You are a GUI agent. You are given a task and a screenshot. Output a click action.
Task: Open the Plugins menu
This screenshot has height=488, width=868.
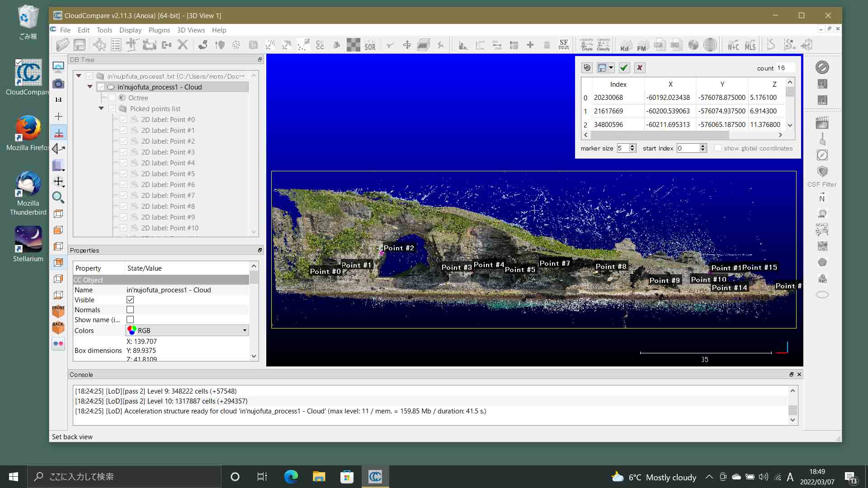point(159,30)
